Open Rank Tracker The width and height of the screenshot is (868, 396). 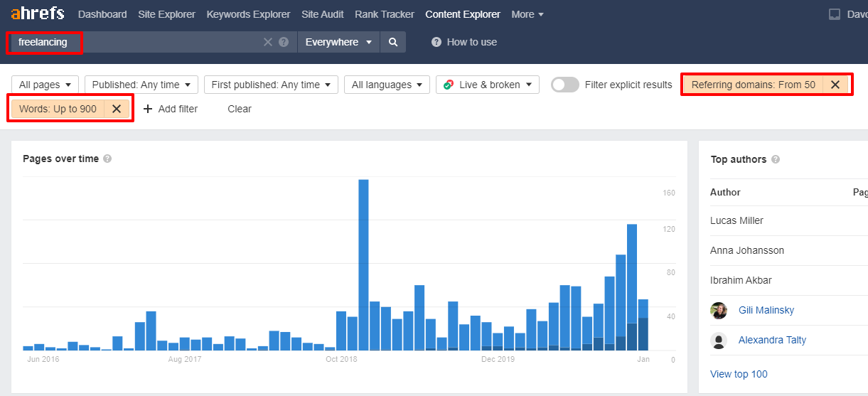click(x=385, y=14)
